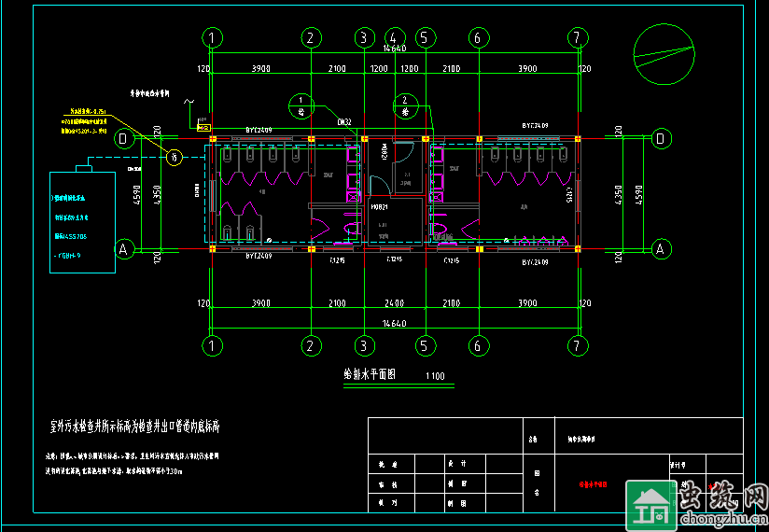The height and width of the screenshot is (532, 769).
Task: Select the 给排水平面图 drawing title
Action: click(x=371, y=374)
